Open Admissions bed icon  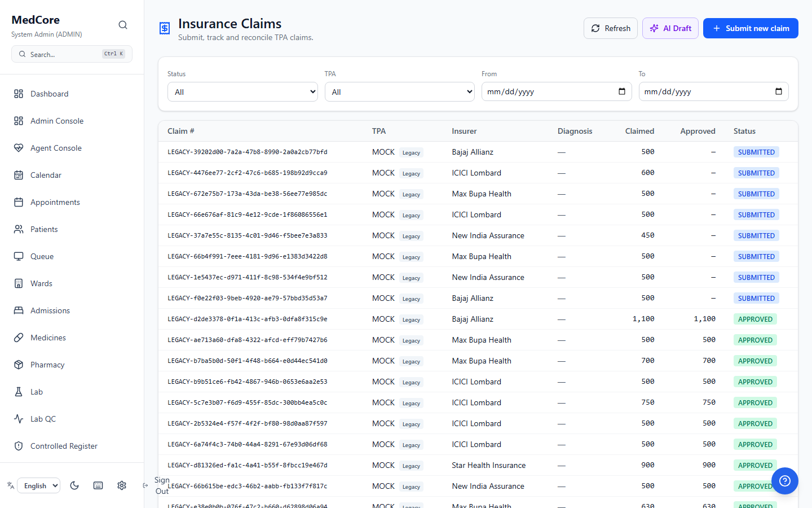point(19,310)
